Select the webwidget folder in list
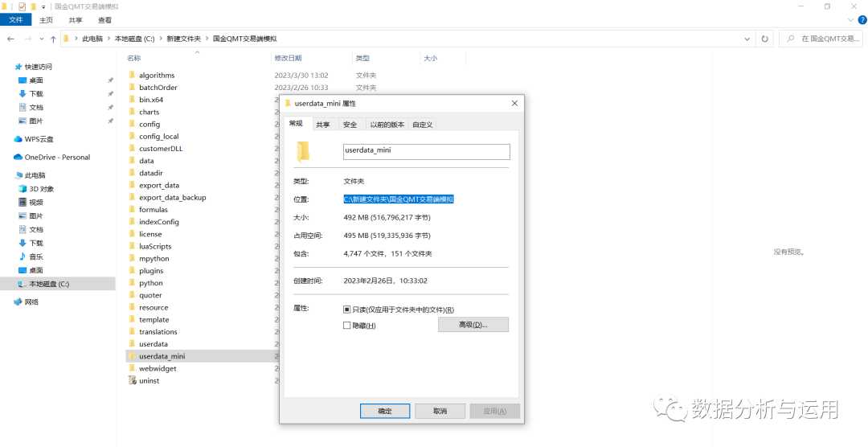The height and width of the screenshot is (447, 868). coord(158,368)
